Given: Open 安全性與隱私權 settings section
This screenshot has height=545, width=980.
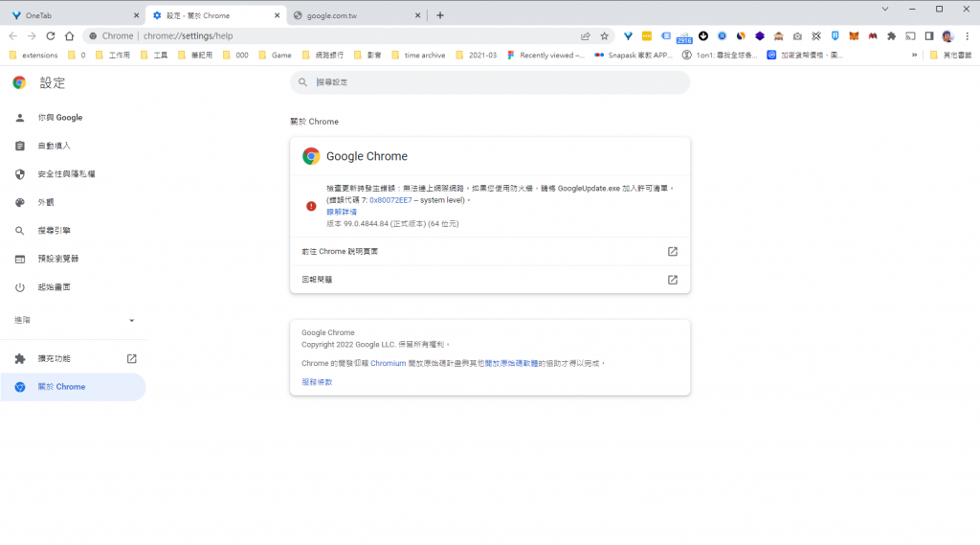Looking at the screenshot, I should 73,174.
